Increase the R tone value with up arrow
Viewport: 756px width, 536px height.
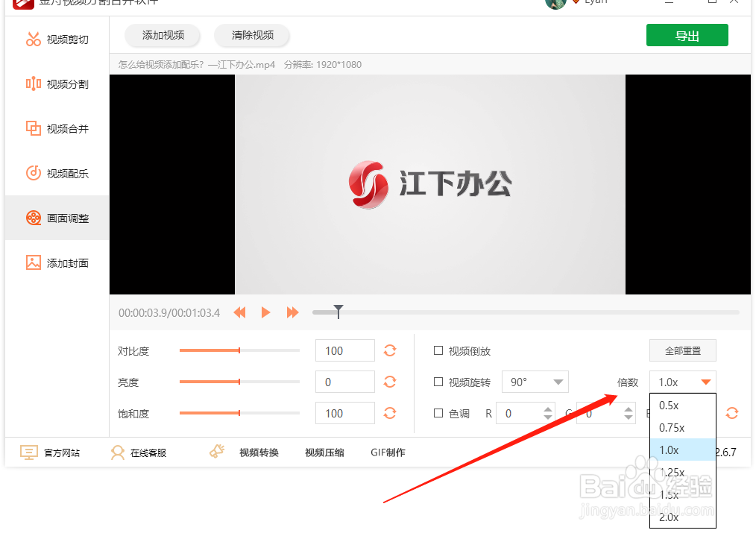(x=548, y=409)
